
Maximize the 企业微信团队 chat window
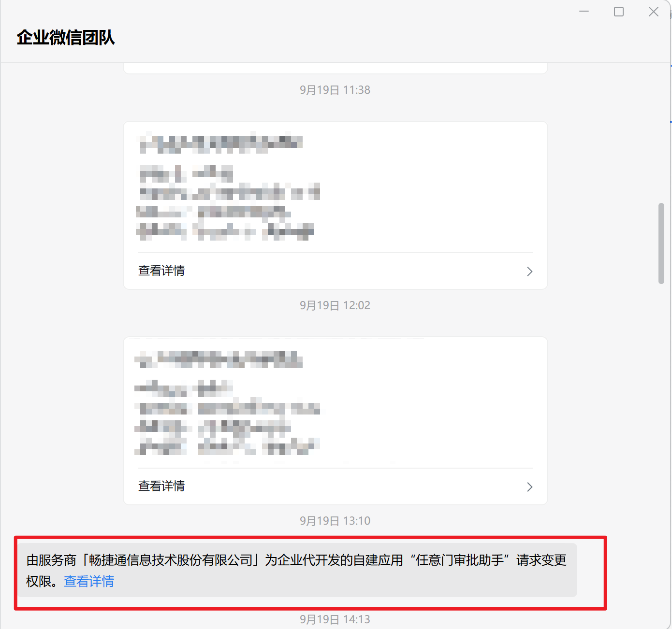coord(619,12)
